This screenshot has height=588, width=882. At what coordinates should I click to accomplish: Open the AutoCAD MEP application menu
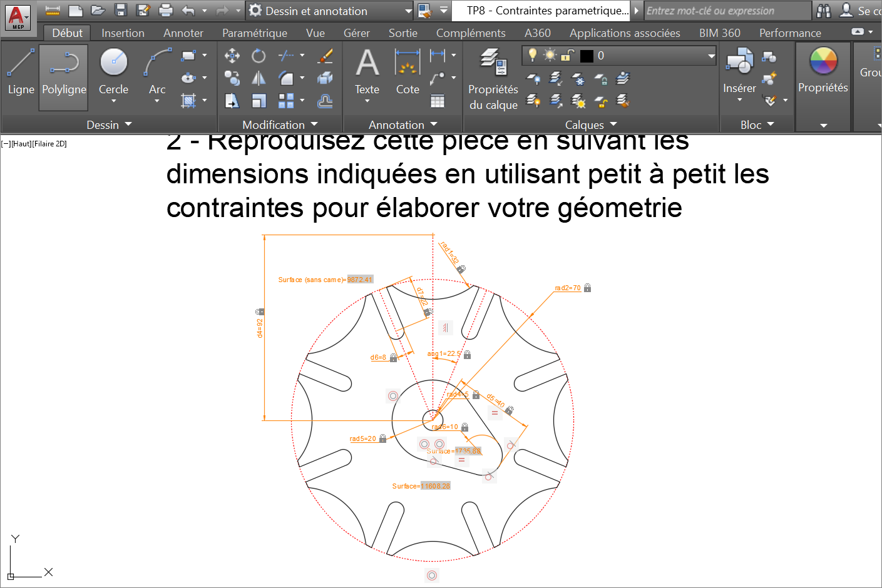(x=18, y=17)
